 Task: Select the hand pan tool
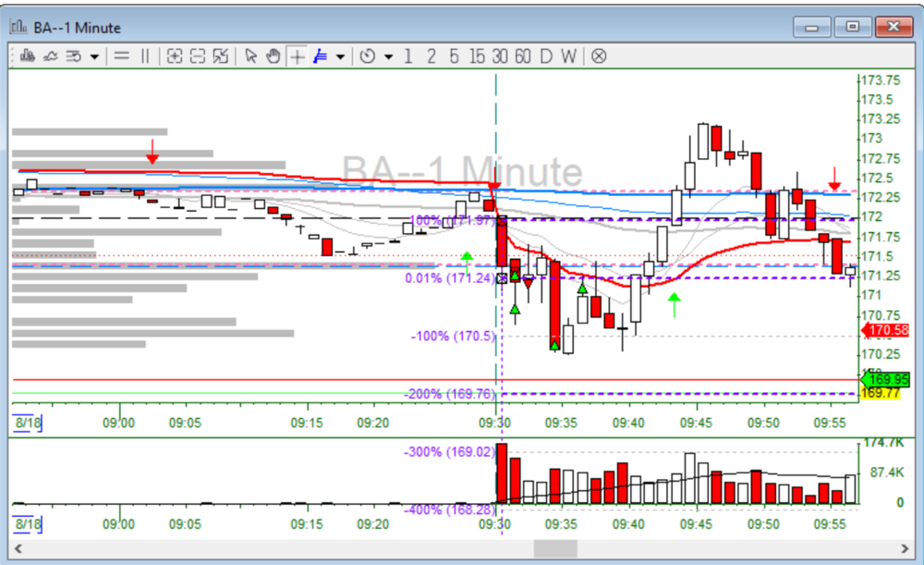click(273, 56)
